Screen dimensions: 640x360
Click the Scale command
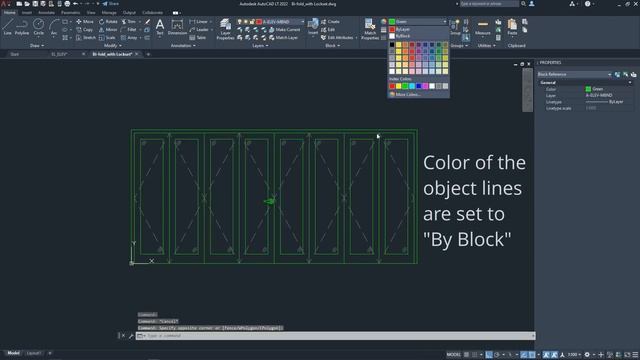click(107, 38)
